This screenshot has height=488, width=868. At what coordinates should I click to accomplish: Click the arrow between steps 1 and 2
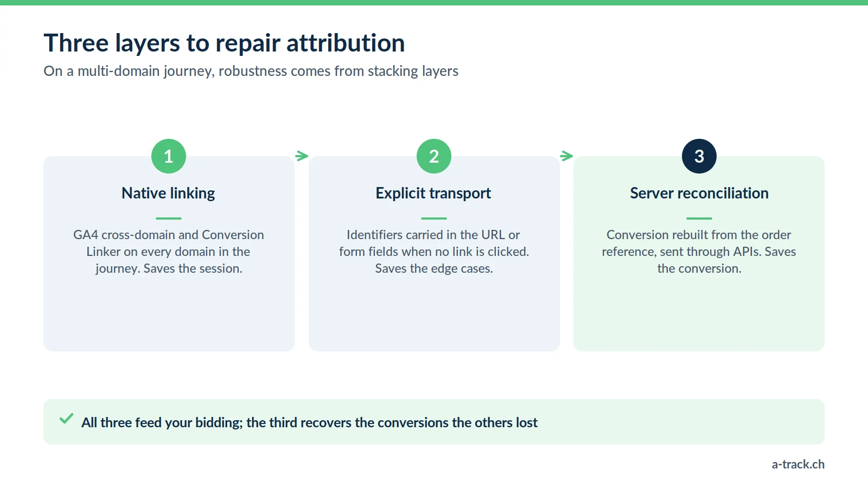(302, 156)
